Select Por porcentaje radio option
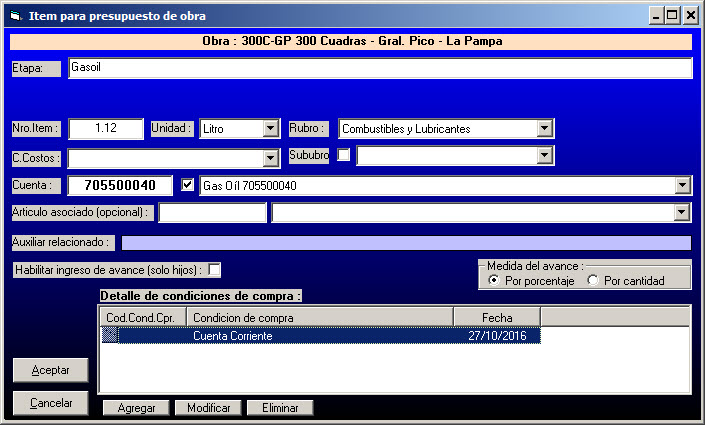Screen dimensions: 705x425 pos(494,281)
